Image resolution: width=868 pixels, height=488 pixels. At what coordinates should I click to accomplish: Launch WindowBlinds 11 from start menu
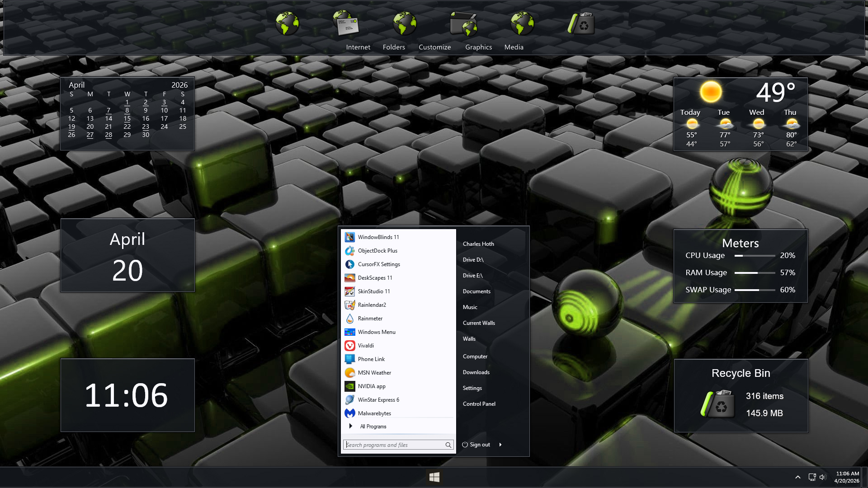378,237
